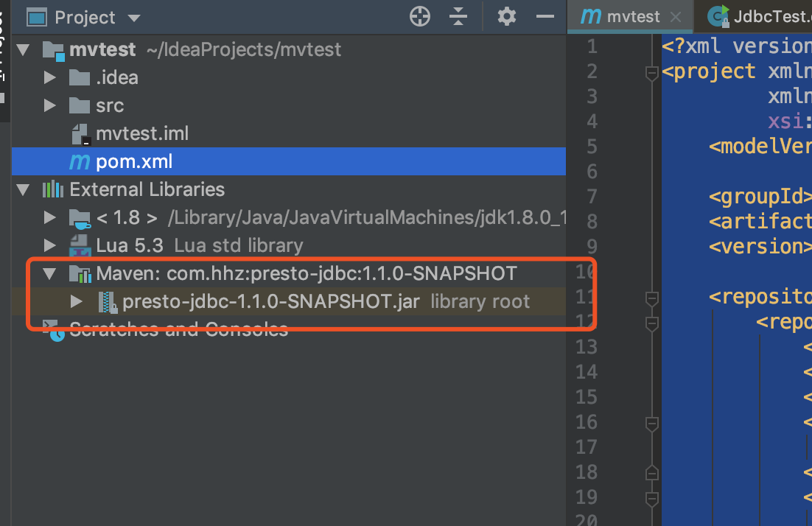Open the Project view dropdown
Viewport: 812px width, 526px height.
134,18
